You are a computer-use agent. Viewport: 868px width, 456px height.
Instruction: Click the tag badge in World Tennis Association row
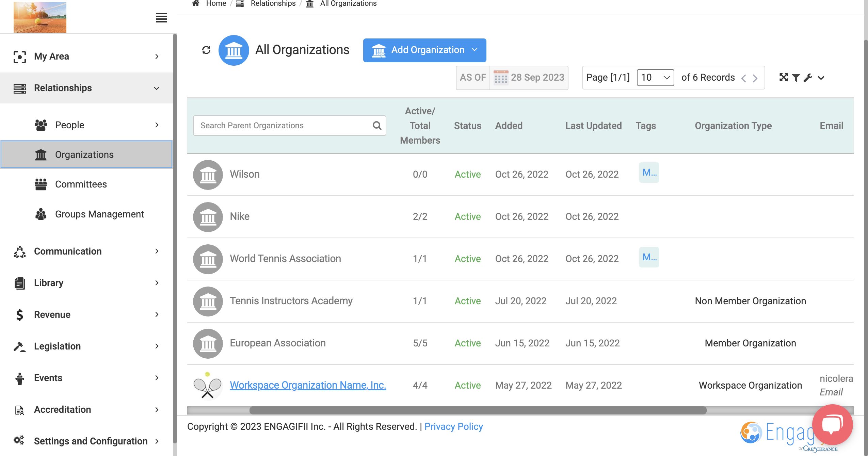pyautogui.click(x=649, y=257)
